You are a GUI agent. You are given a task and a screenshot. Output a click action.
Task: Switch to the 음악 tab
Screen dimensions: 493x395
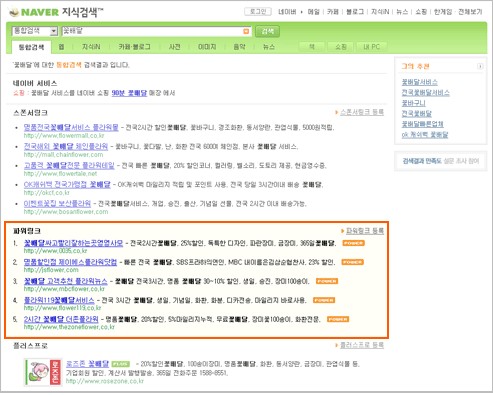click(239, 47)
